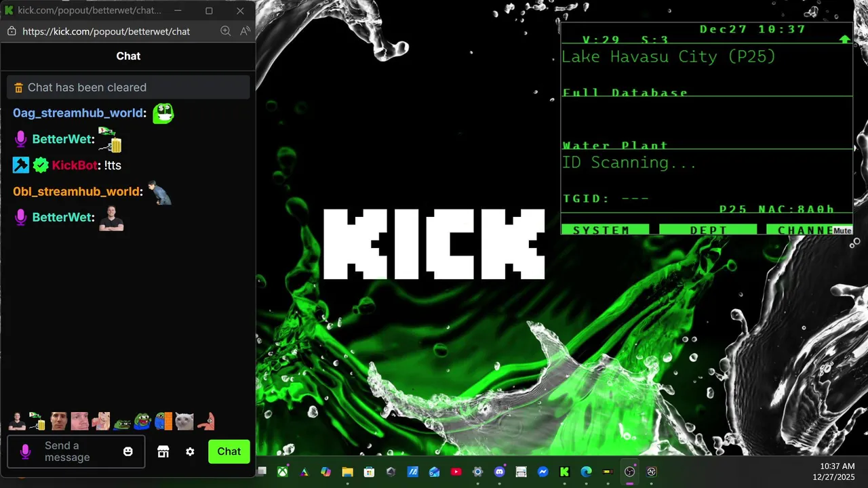The width and height of the screenshot is (868, 488).
Task: Open chat settings gear icon
Action: pyautogui.click(x=190, y=451)
